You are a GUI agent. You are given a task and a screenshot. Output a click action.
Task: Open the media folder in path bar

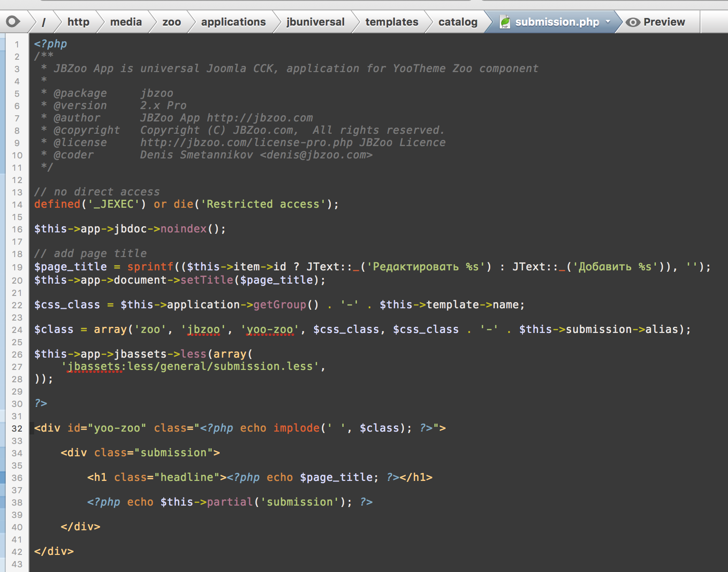(x=126, y=22)
